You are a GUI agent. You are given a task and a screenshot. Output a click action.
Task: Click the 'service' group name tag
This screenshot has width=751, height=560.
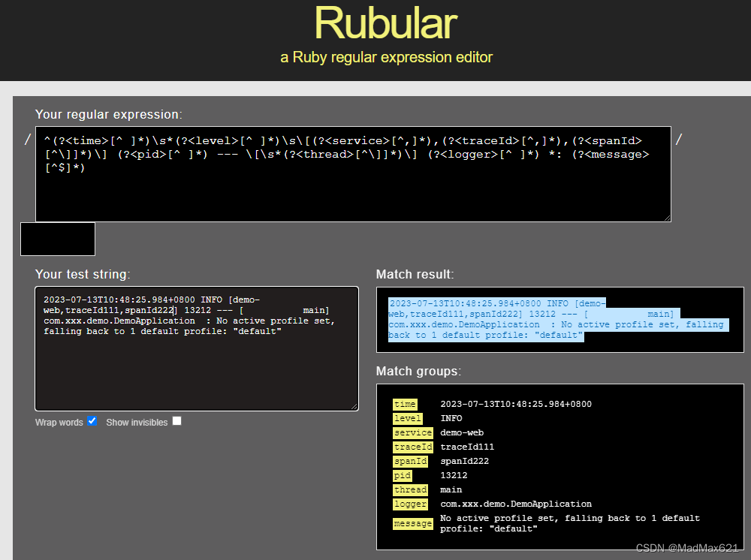click(x=413, y=432)
